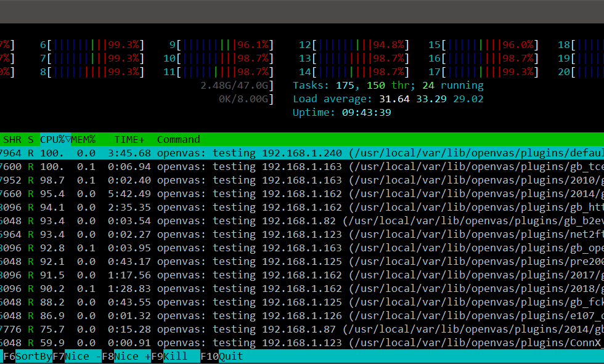Select process testing 192.168.1.87
Screen dimensions: 604x364
[x=302, y=330]
